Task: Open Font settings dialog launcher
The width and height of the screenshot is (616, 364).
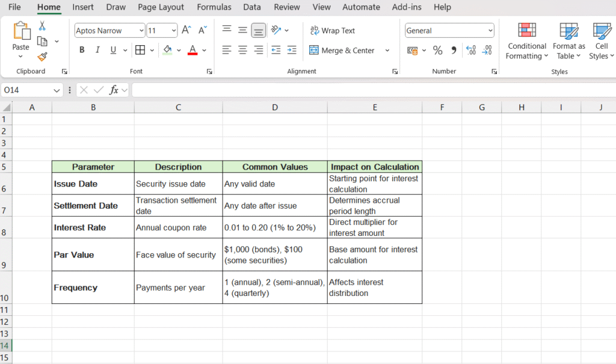Action: pyautogui.click(x=209, y=72)
